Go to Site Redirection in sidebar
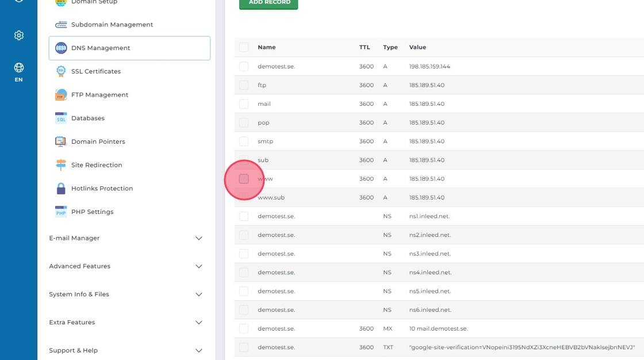The width and height of the screenshot is (644, 360). 97,165
